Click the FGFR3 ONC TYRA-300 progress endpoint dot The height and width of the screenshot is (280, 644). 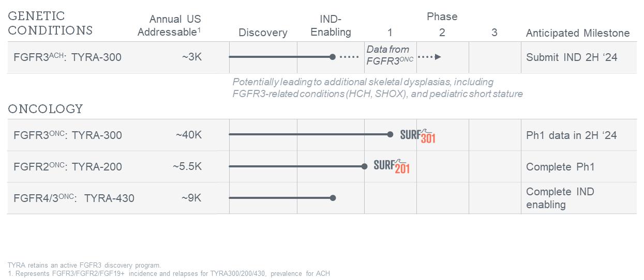(x=390, y=134)
